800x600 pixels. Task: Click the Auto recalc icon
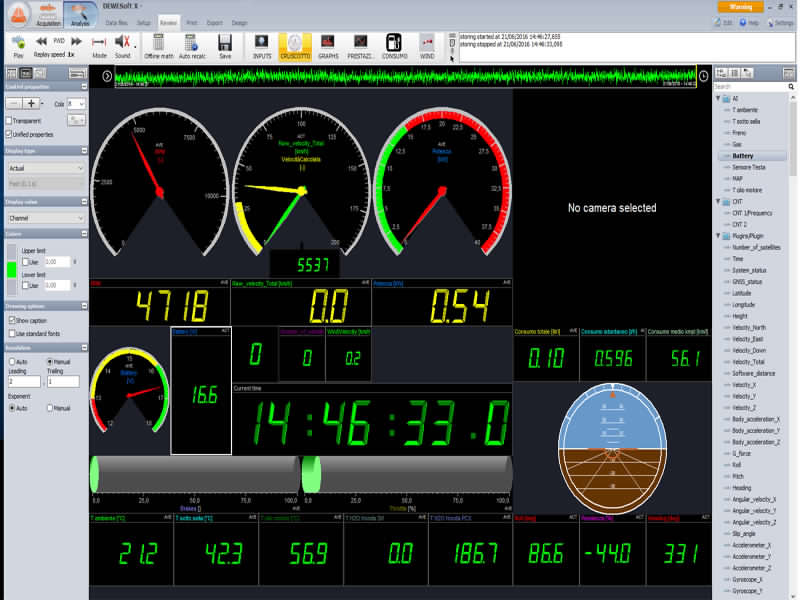coord(192,45)
